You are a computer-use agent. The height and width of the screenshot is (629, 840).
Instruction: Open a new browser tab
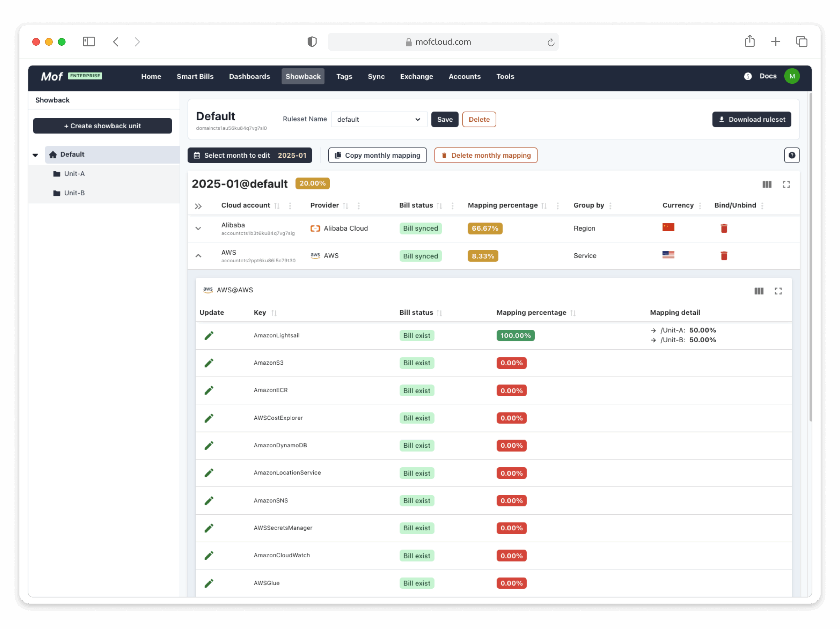[775, 42]
